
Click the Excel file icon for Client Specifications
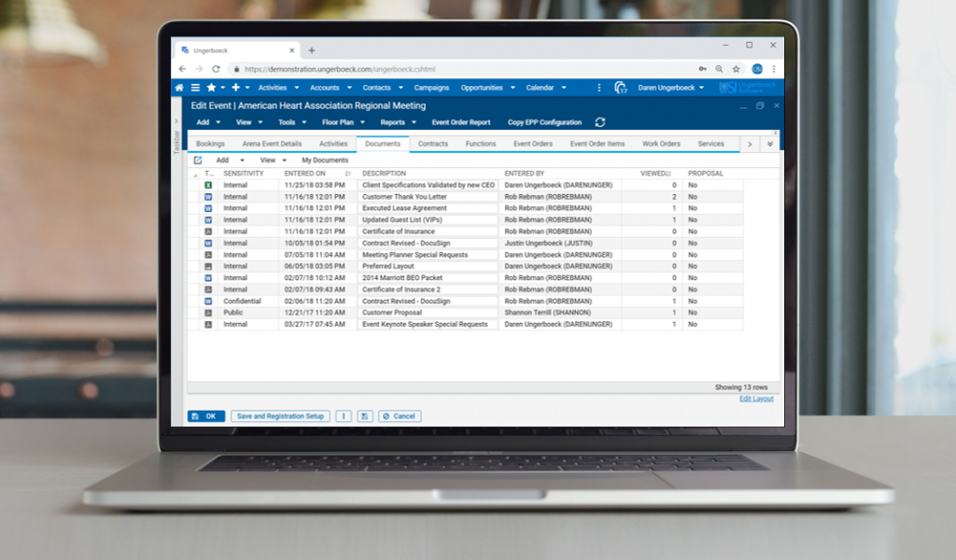point(209,186)
